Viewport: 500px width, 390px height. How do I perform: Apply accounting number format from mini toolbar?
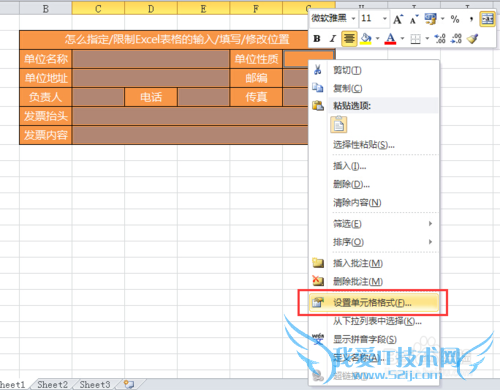point(430,19)
